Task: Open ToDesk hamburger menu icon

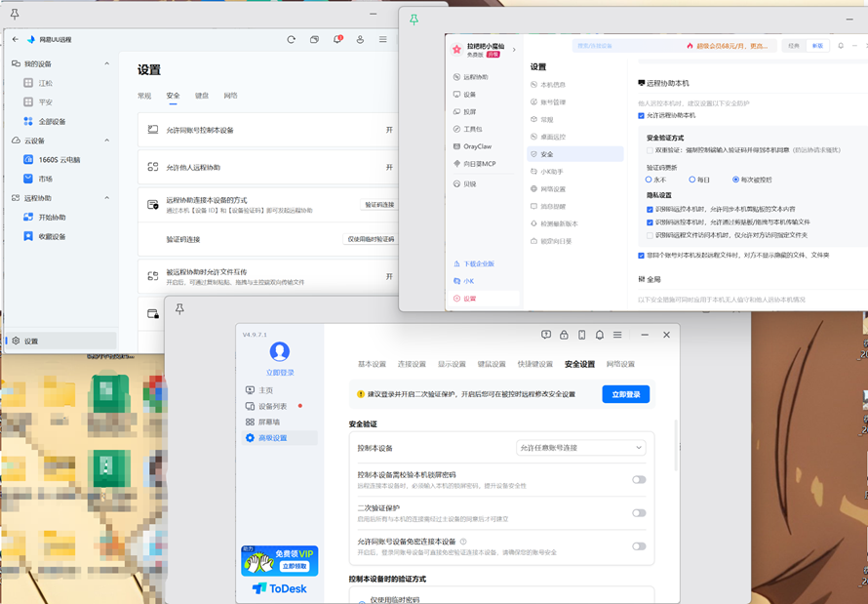Action: [617, 335]
